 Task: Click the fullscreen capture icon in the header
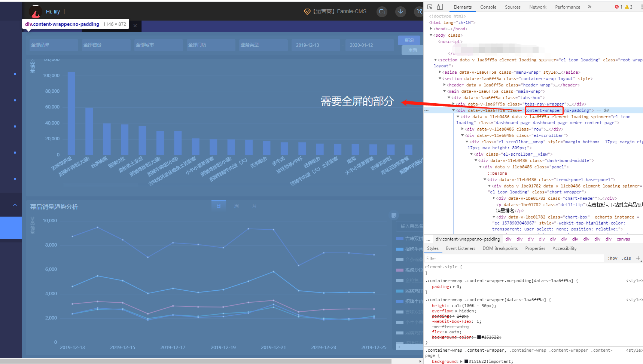point(419,12)
